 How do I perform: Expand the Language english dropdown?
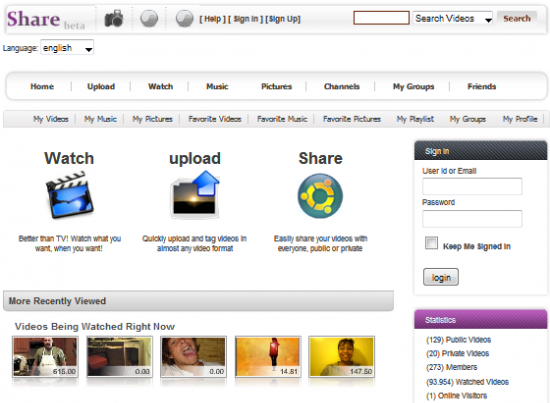(67, 48)
